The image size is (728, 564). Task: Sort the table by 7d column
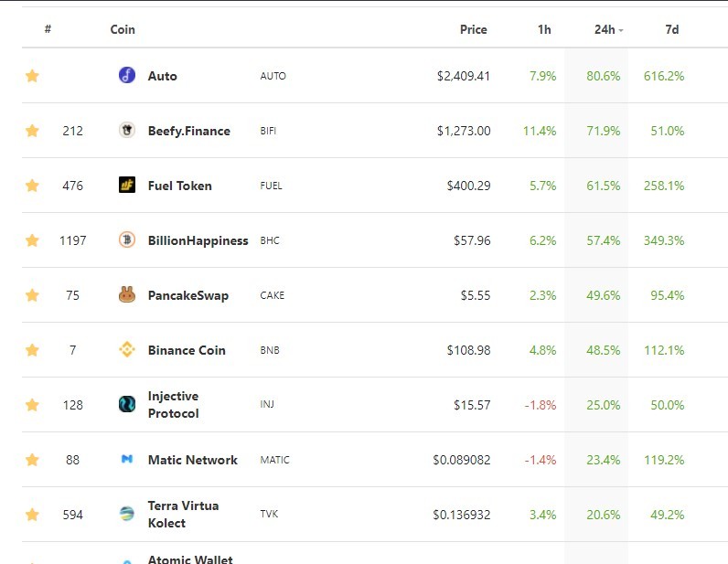tap(672, 30)
